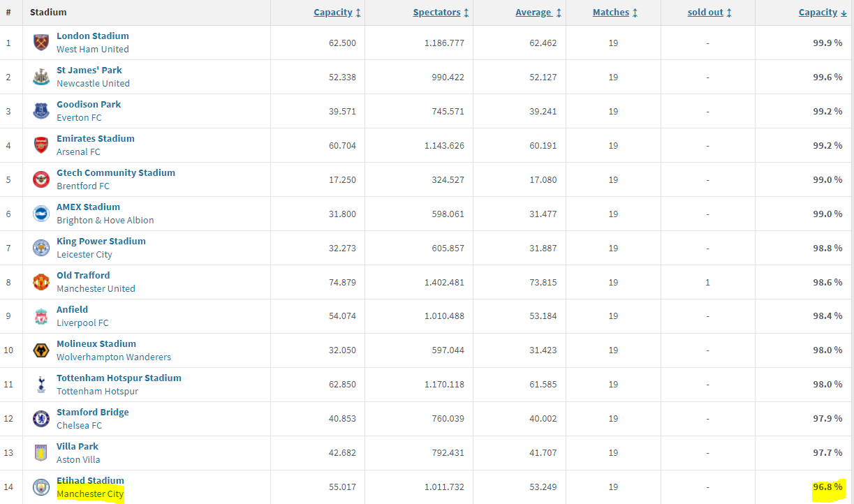Click the Liverpool FC crest icon
This screenshot has height=504, width=854.
tap(41, 316)
